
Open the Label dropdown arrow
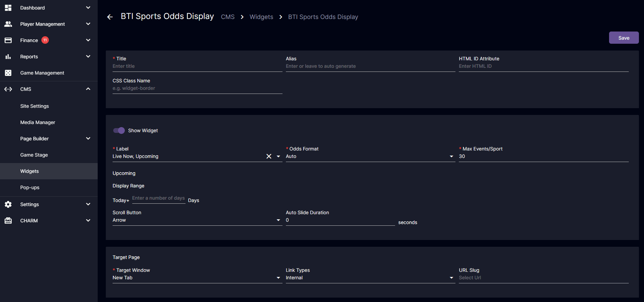click(278, 156)
